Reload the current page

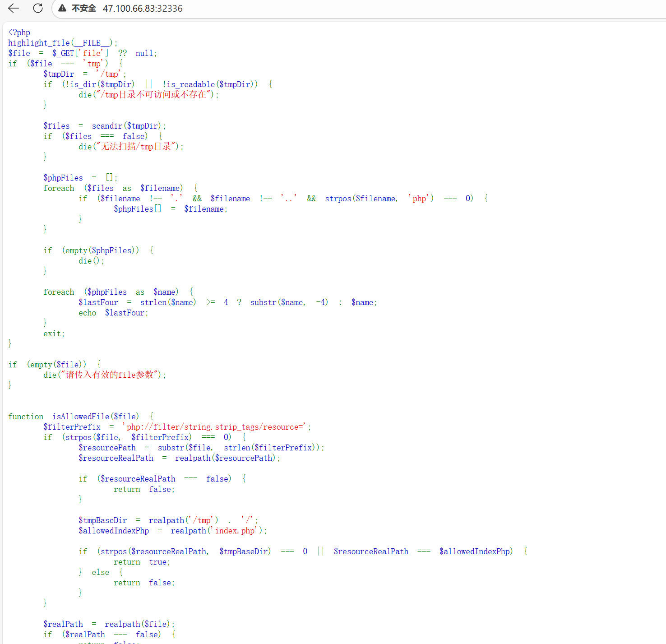pyautogui.click(x=38, y=8)
